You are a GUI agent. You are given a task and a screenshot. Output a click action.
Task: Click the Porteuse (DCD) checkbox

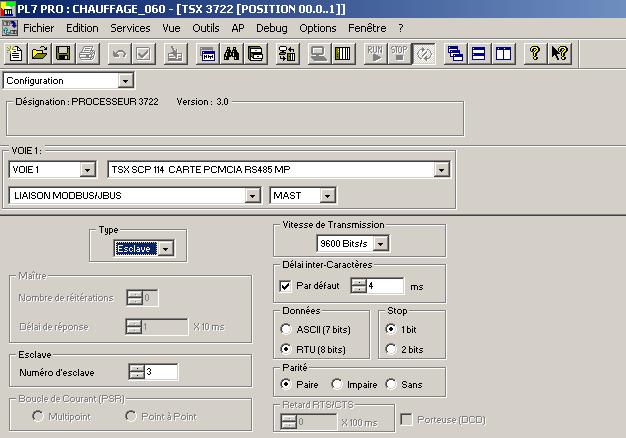[x=406, y=420]
